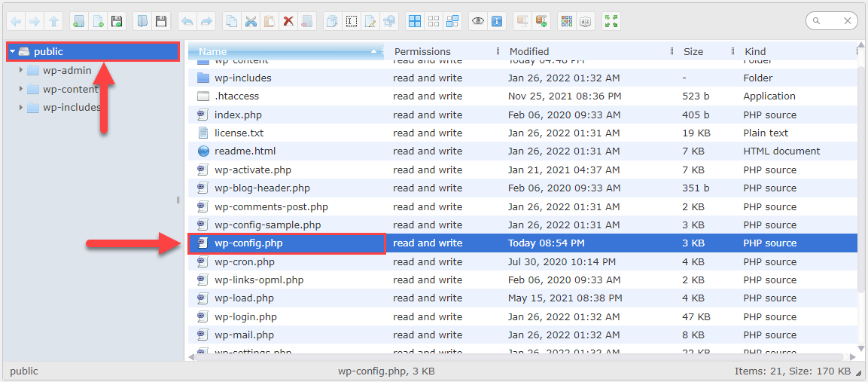Edit the selected file with pencil icon
The height and width of the screenshot is (382, 868).
point(370,21)
